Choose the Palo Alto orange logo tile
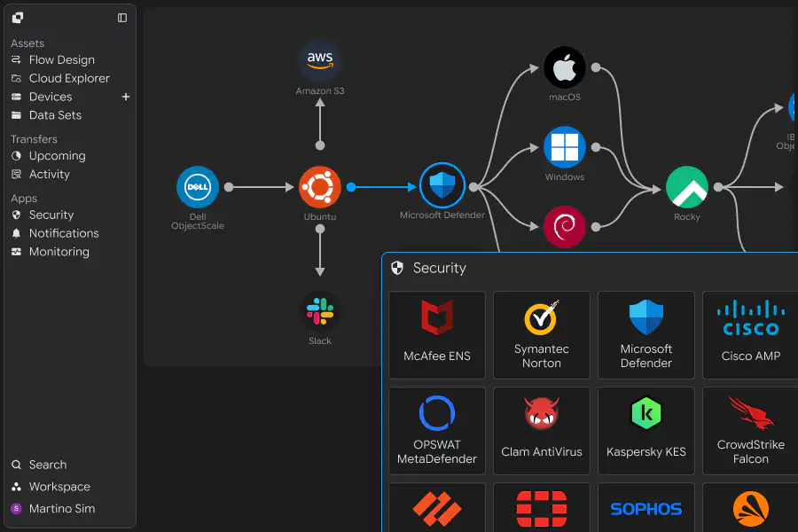This screenshot has width=798, height=532. coord(437,507)
